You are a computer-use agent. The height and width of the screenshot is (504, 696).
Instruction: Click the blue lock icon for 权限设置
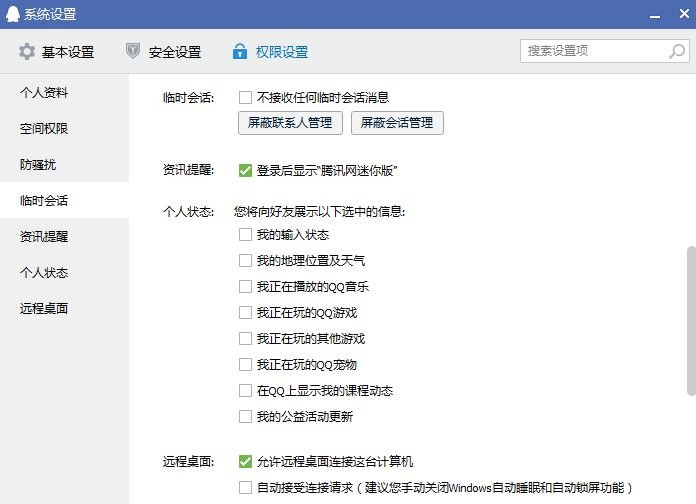240,51
